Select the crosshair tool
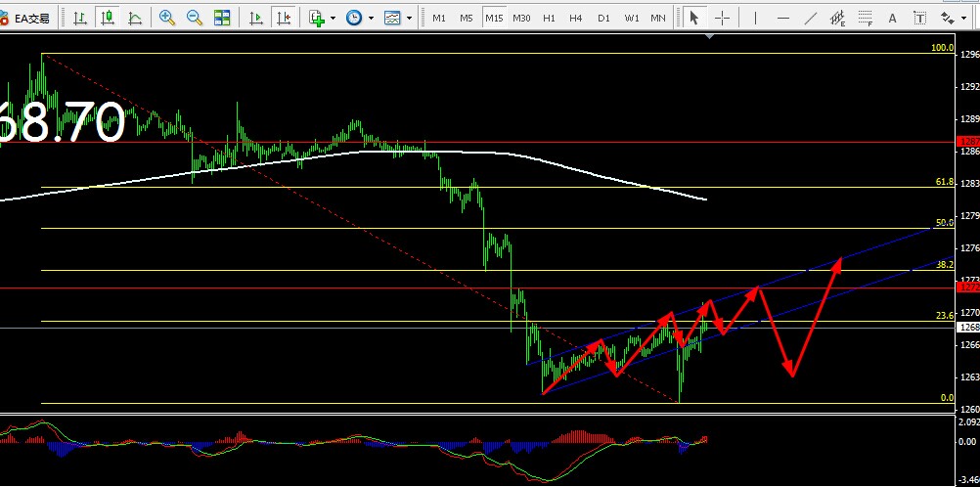This screenshot has height=487, width=980. click(722, 19)
